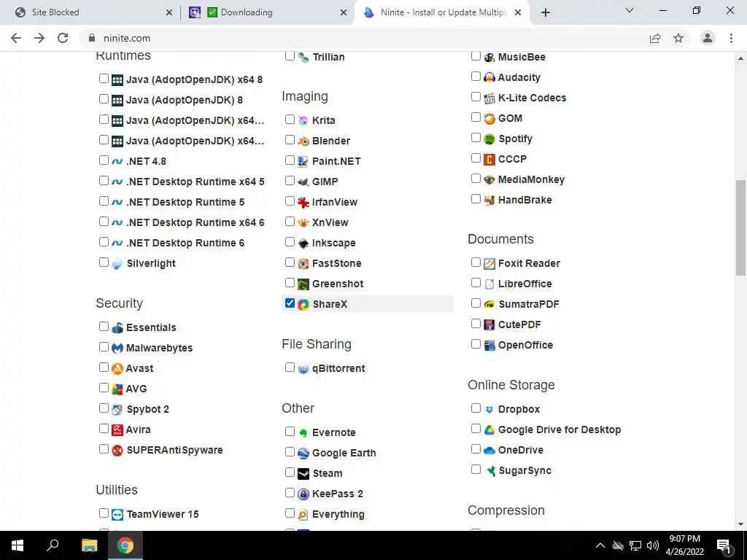Click the Avast orange icon
The height and width of the screenshot is (560, 747).
(117, 368)
